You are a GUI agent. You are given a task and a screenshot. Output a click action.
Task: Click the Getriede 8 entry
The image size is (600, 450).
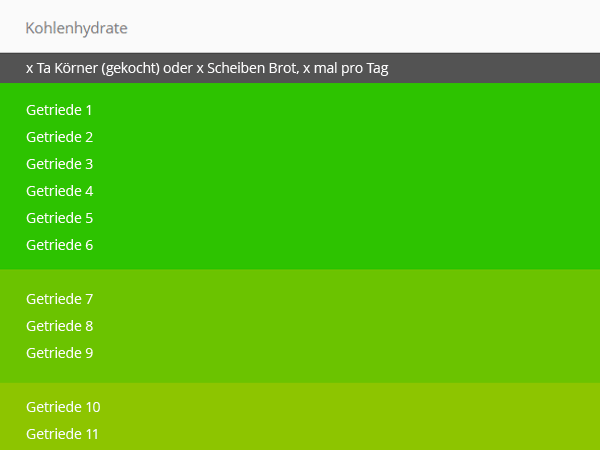pyautogui.click(x=59, y=326)
